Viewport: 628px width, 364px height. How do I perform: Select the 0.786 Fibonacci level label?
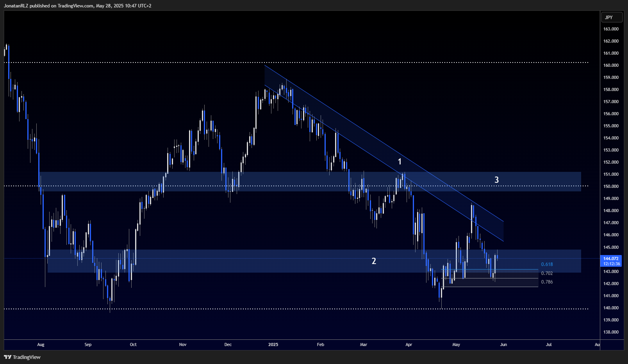(547, 282)
